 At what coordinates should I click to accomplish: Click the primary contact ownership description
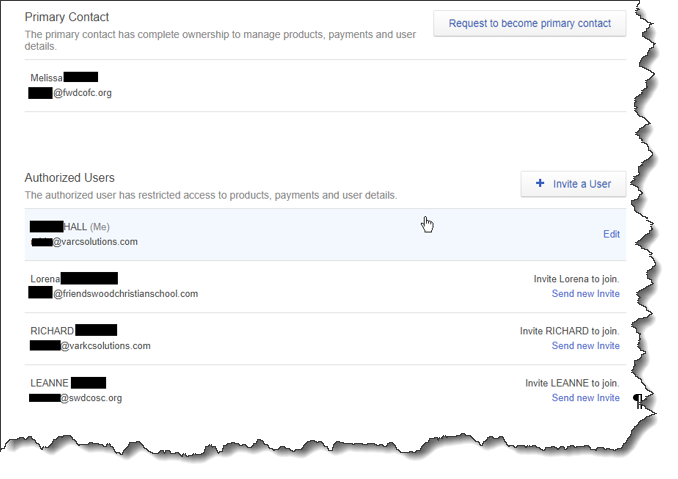[220, 40]
